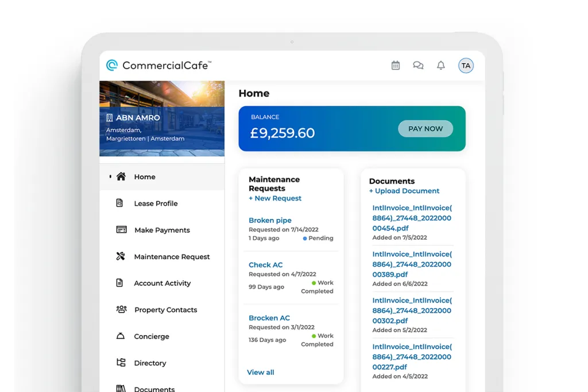
Task: Click the PAY NOW button
Action: click(425, 128)
